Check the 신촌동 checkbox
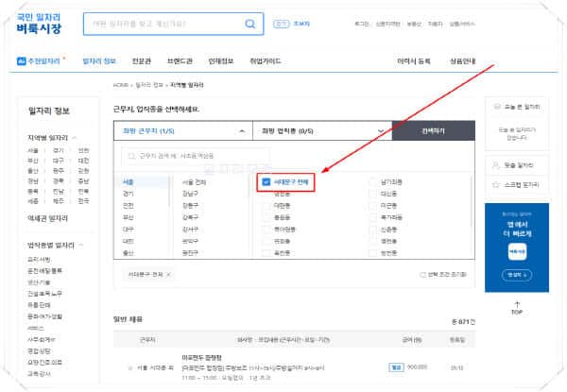This screenshot has width=567, height=392. pos(372,230)
